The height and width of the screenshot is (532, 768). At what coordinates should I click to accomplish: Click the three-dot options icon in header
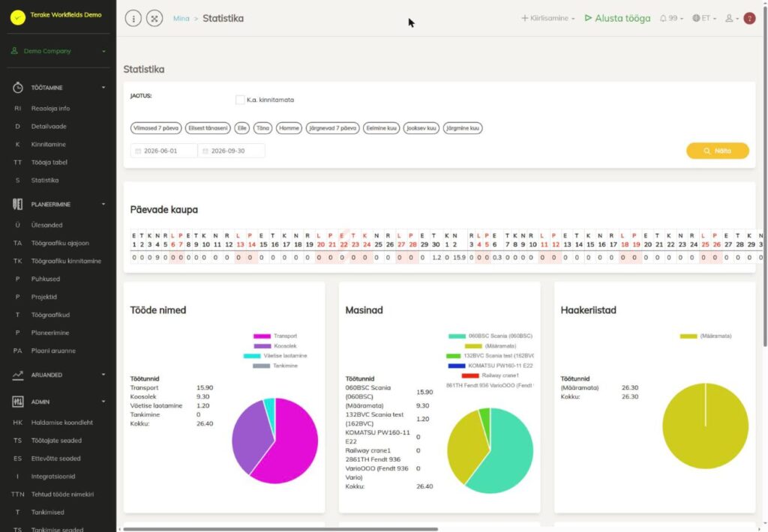tap(133, 19)
